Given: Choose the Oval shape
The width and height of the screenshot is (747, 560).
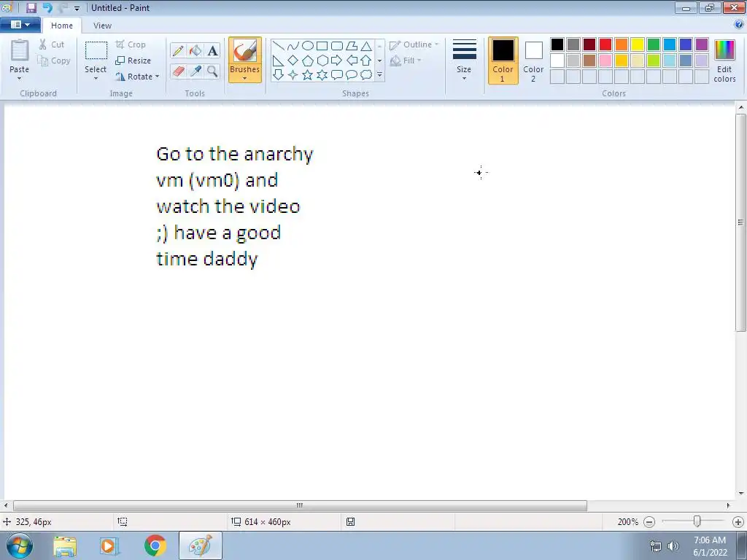Looking at the screenshot, I should pos(308,46).
